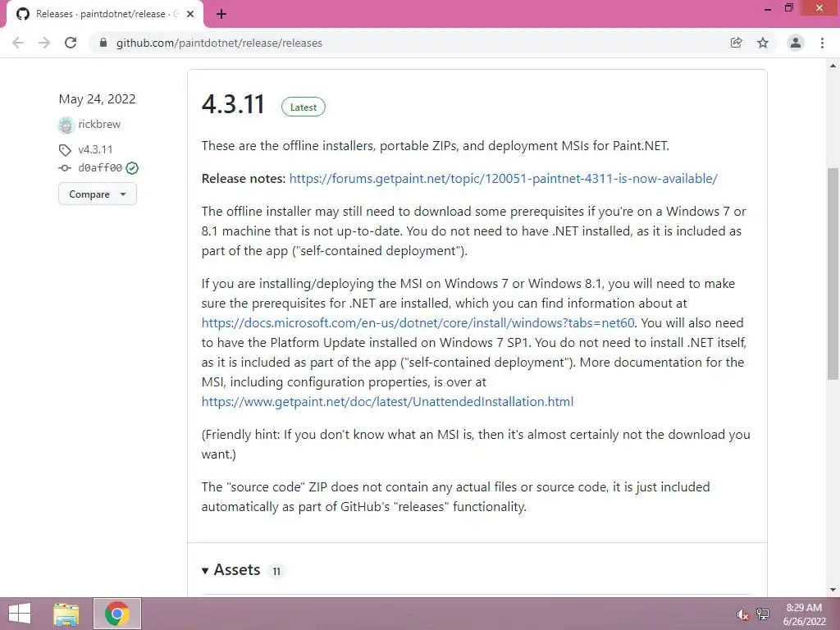The image size is (840, 630).
Task: Open the taskbar clock showing 8:29 AM
Action: tap(804, 614)
